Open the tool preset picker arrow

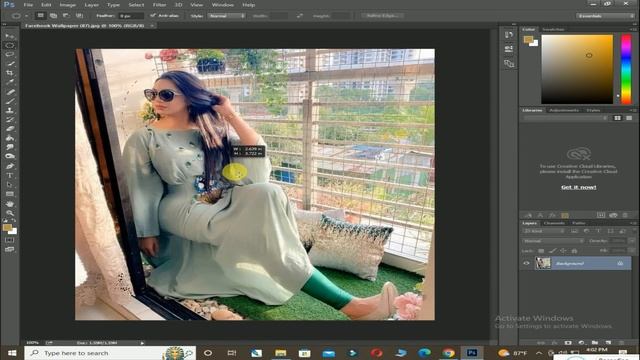coord(27,16)
